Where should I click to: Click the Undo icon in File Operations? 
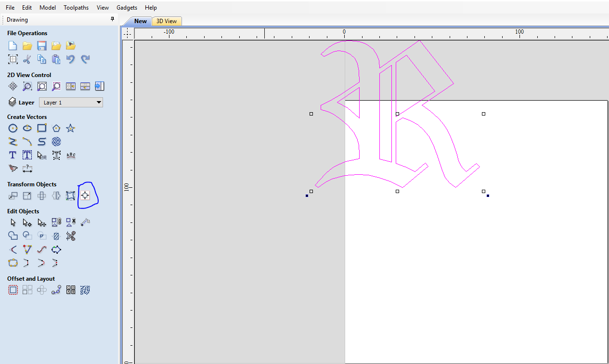(70, 59)
